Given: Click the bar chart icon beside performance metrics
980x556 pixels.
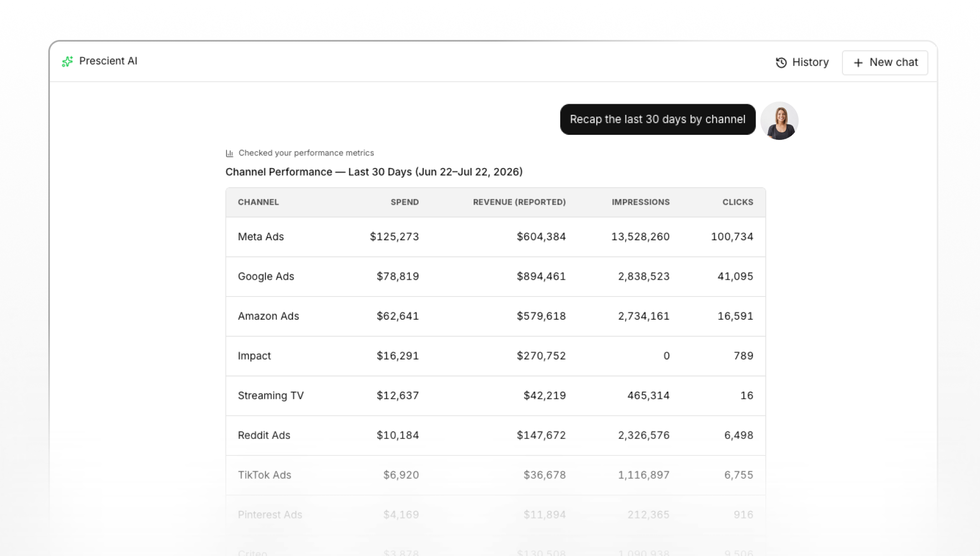Looking at the screenshot, I should tap(230, 153).
